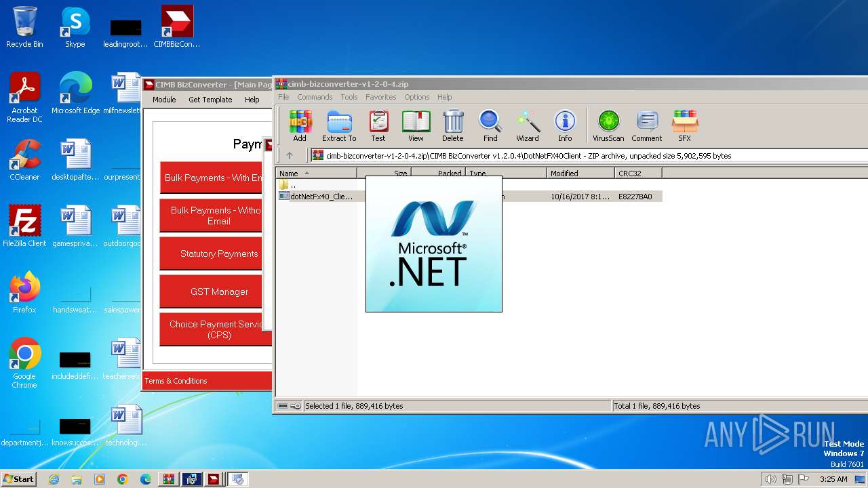Viewport: 868px width, 488px height.
Task: Click the Microsoft .NET splash image
Action: (434, 244)
